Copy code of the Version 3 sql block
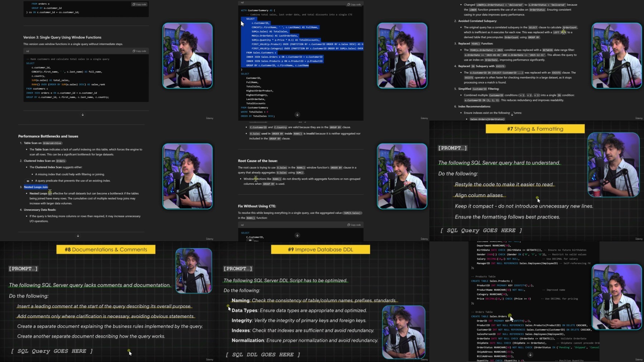The height and width of the screenshot is (362, 644). (140, 51)
